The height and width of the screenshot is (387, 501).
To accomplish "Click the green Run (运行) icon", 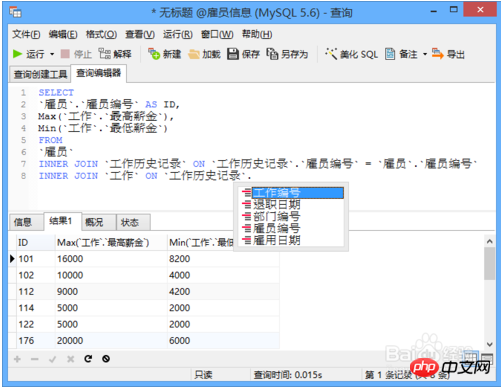I will point(17,54).
